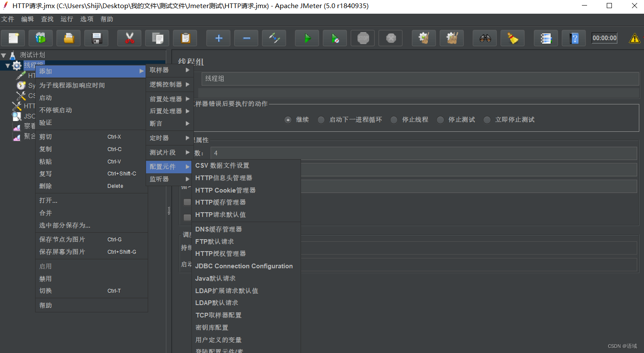This screenshot has width=644, height=353.
Task: Click the Copy toolbar icon
Action: pos(157,38)
